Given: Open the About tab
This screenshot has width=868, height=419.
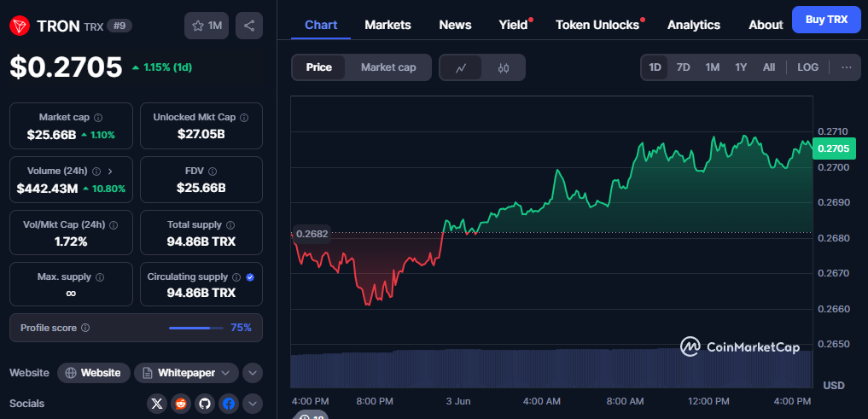Looking at the screenshot, I should click(x=766, y=25).
